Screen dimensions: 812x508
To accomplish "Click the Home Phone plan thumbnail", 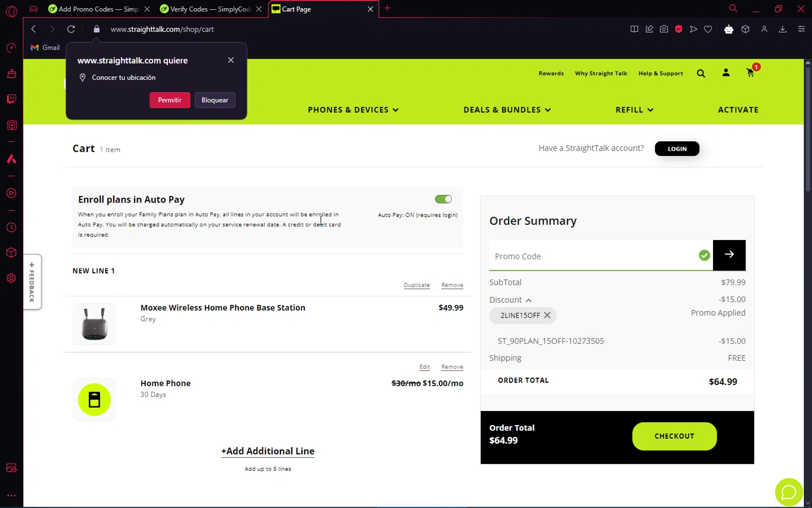I will point(94,400).
